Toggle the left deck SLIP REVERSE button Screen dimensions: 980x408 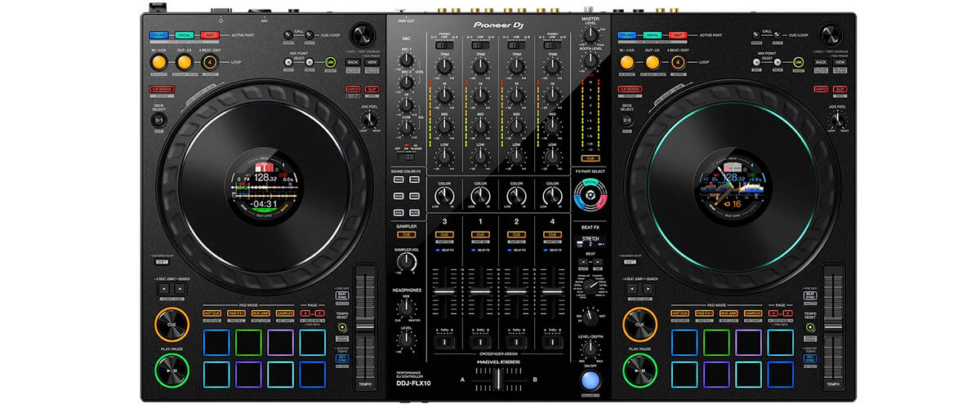pyautogui.click(x=162, y=89)
